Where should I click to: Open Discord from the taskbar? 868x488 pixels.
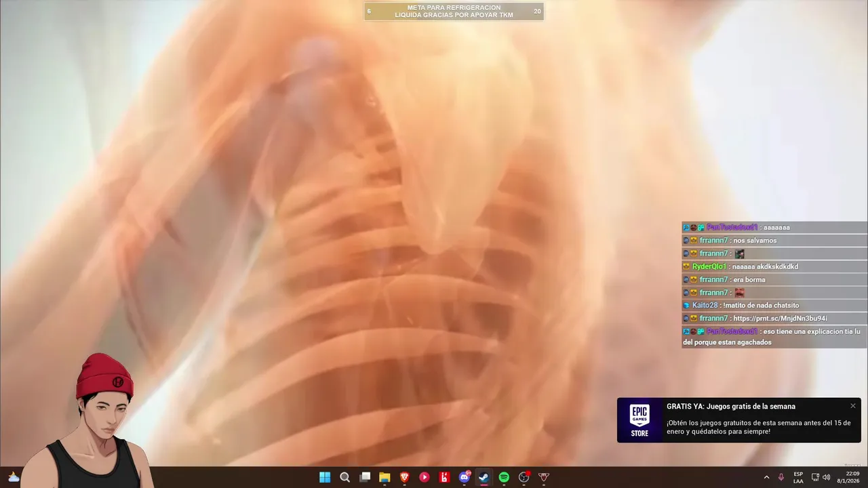click(x=465, y=477)
